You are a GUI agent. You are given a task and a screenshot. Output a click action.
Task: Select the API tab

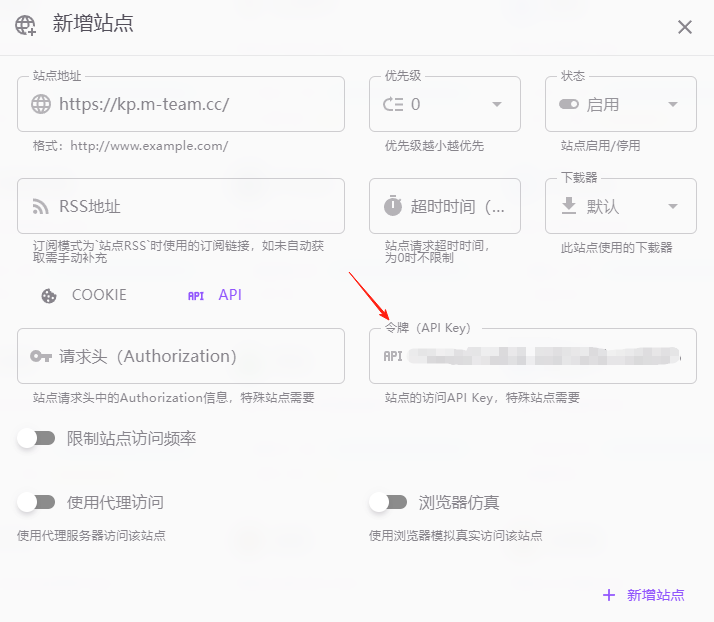pyautogui.click(x=215, y=295)
